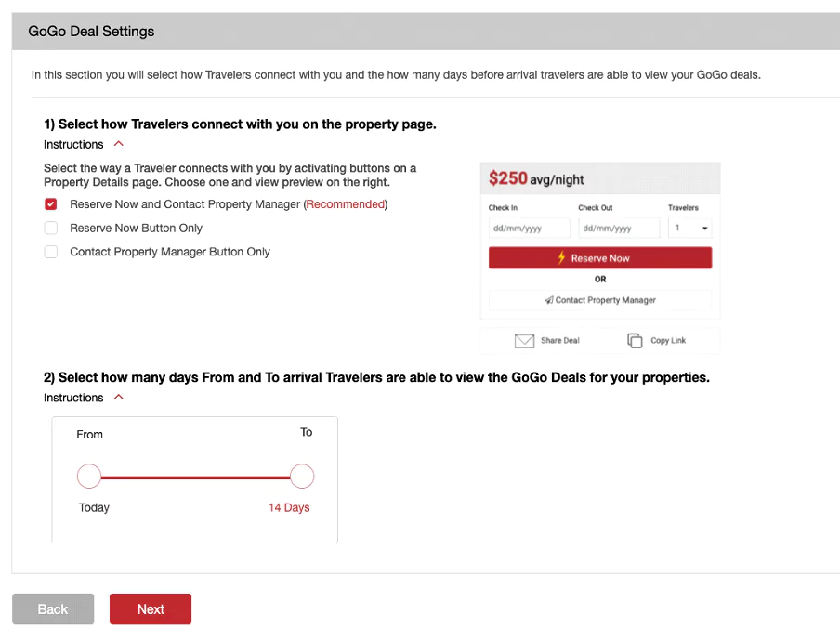Screen dimensions: 840x641
Task: Check Reserve Now Button Only option
Action: point(51,229)
